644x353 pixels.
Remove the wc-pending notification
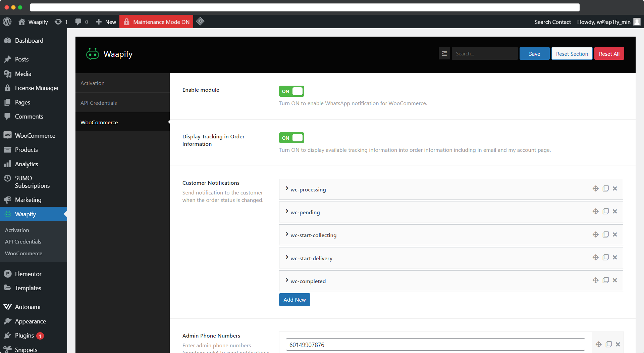coord(615,212)
